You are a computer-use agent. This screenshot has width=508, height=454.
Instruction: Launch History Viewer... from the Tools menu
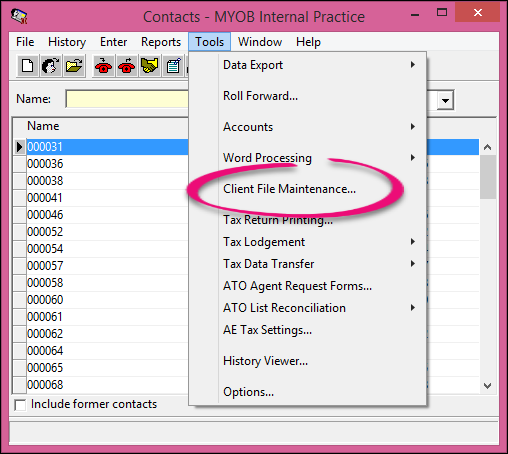(x=307, y=361)
